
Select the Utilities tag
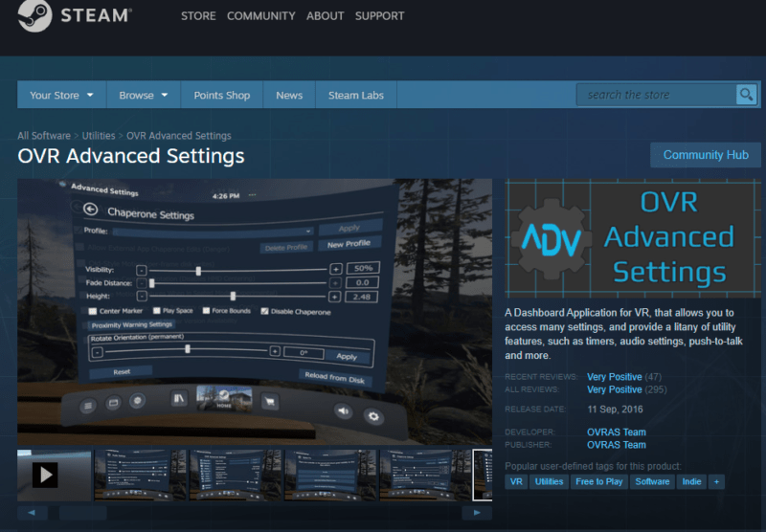(549, 481)
